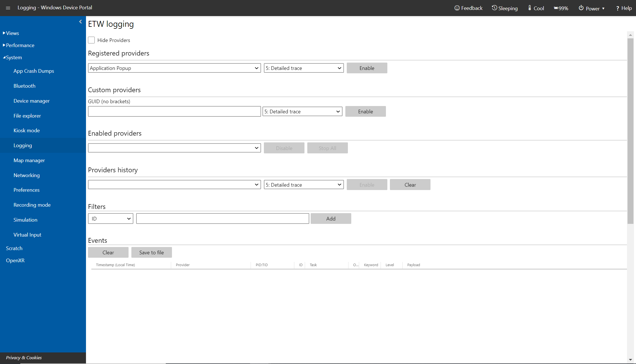Click Clear events button
The height and width of the screenshot is (364, 636).
pos(108,252)
